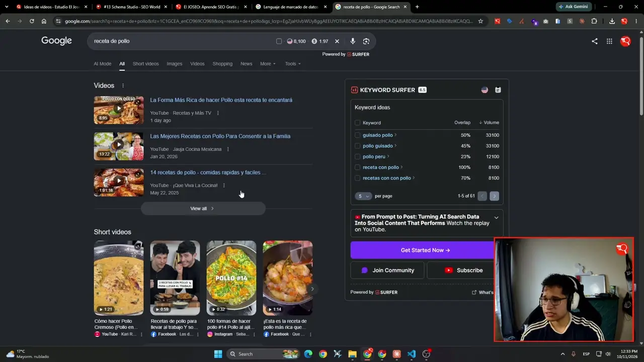Click the Keyword Surfer US flag icon
Viewport: 644px width, 362px height.
[485, 90]
